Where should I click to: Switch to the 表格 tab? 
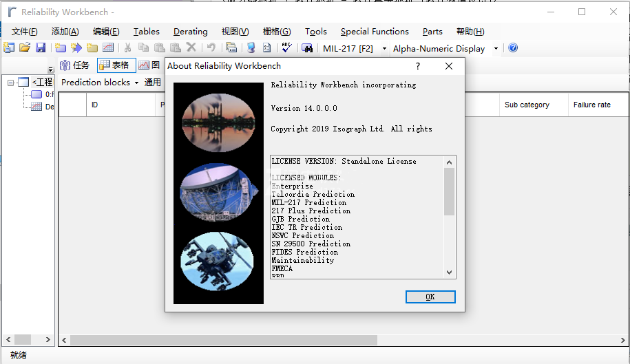tap(116, 65)
